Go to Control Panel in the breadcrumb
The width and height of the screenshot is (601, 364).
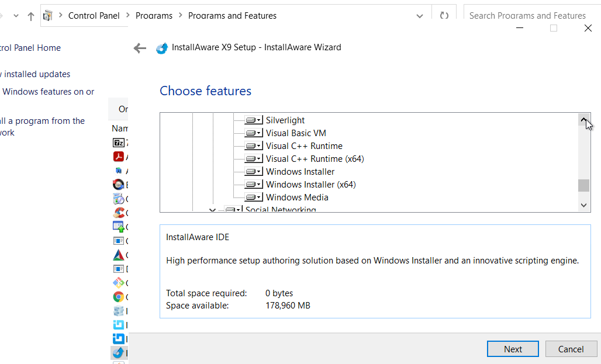pyautogui.click(x=94, y=16)
